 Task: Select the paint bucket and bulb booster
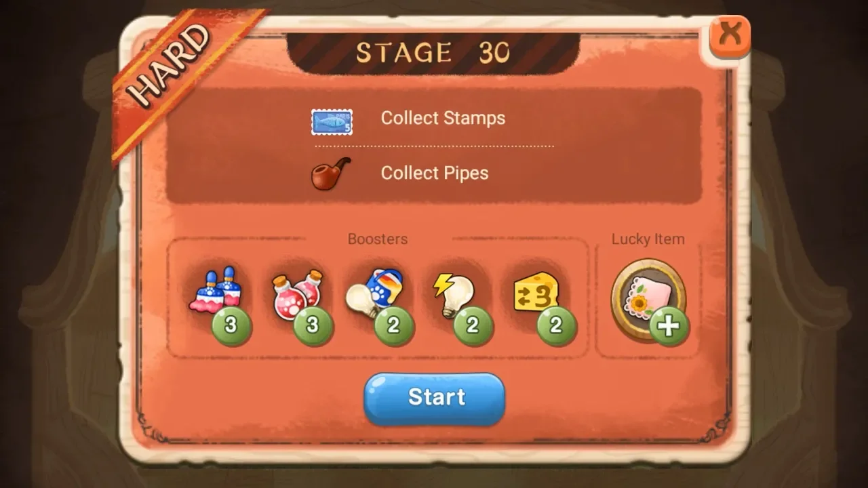pos(376,292)
